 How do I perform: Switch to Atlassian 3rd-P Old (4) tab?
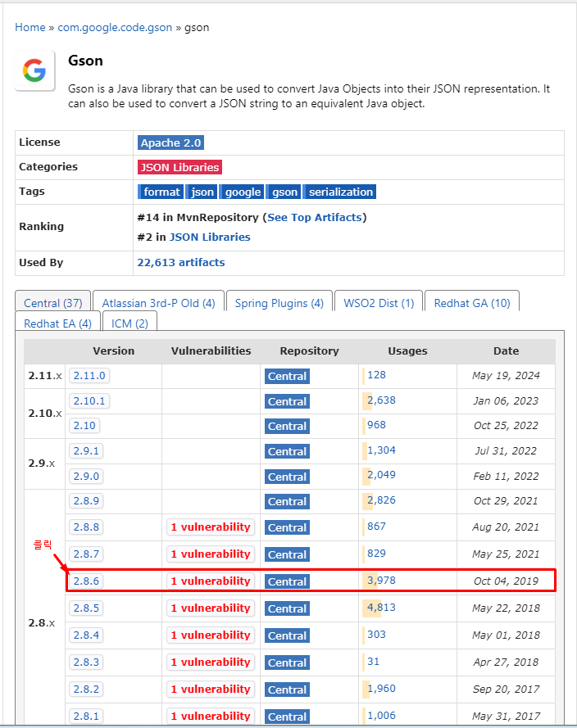click(x=158, y=303)
